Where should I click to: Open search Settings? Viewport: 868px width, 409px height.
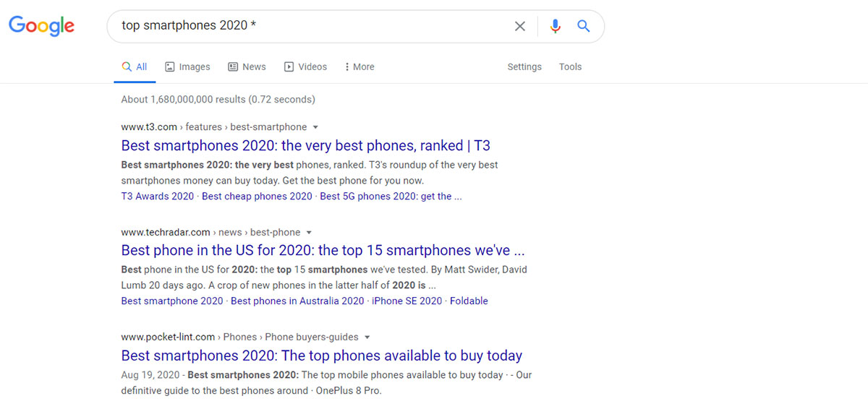(524, 66)
